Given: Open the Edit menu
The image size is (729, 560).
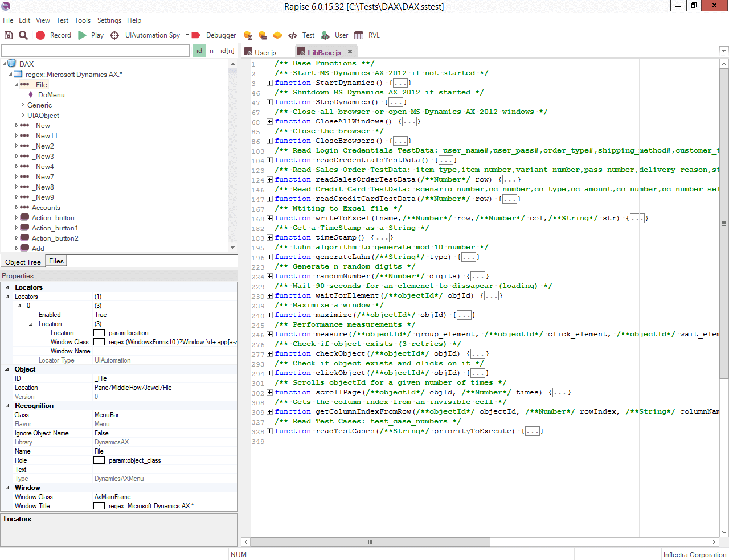Looking at the screenshot, I should click(x=24, y=20).
